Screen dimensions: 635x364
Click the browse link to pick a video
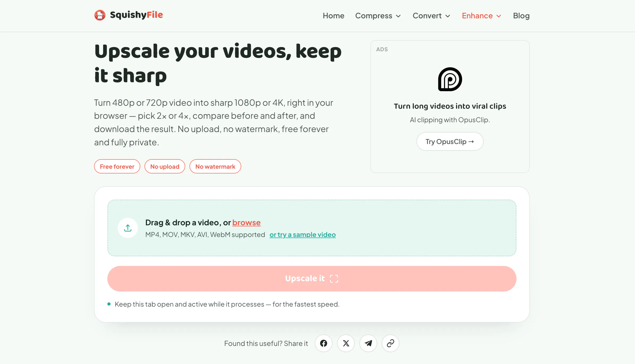[x=246, y=222]
